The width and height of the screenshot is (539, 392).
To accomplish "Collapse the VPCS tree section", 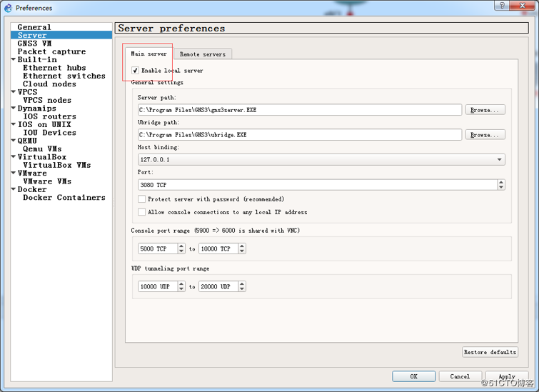I will click(14, 92).
